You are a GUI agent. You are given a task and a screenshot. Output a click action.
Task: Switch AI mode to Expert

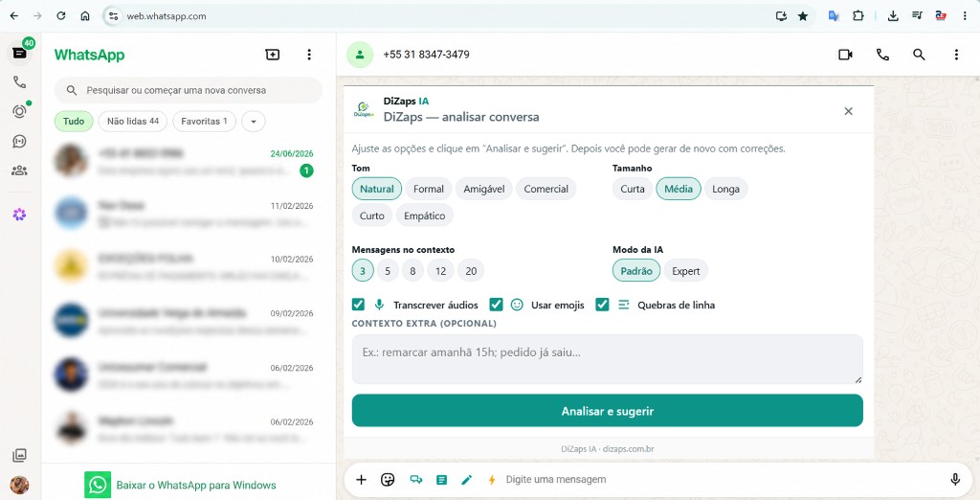[x=685, y=271]
